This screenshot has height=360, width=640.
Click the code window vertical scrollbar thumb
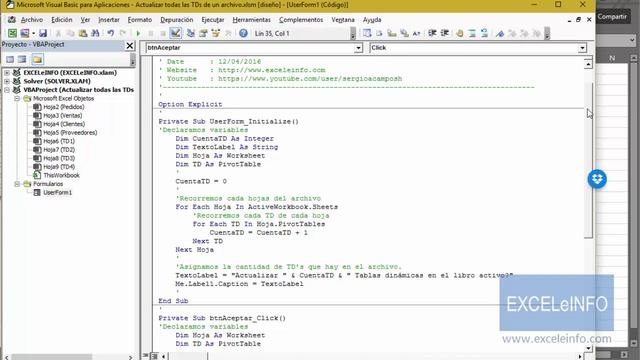tap(588, 160)
